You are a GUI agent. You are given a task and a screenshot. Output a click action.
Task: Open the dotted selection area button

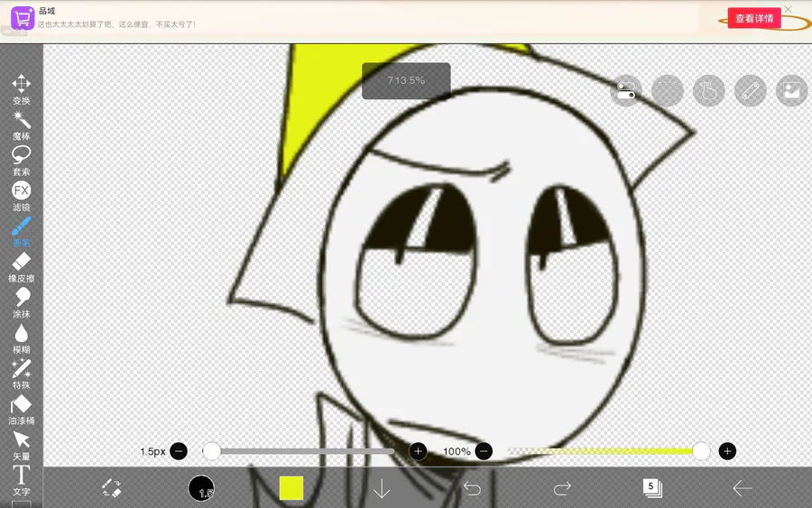(x=667, y=90)
